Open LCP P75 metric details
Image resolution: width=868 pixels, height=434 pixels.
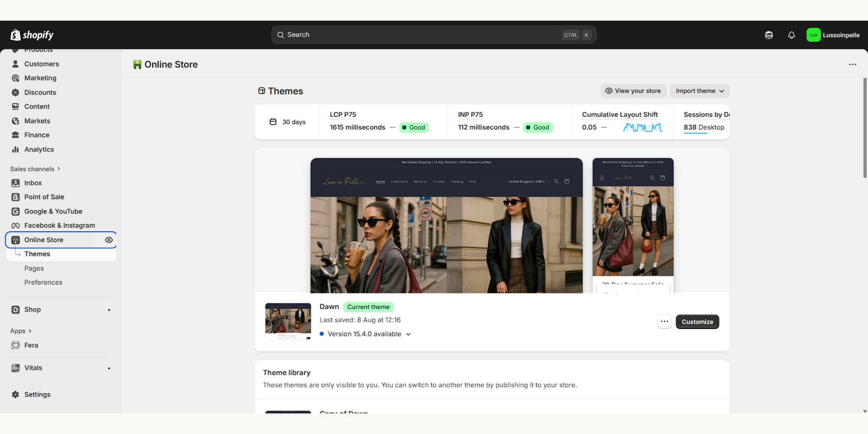pyautogui.click(x=343, y=115)
